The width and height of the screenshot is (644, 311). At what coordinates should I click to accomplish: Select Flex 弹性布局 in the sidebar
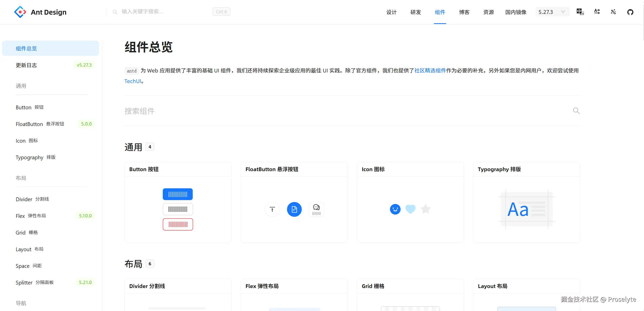tap(51, 216)
